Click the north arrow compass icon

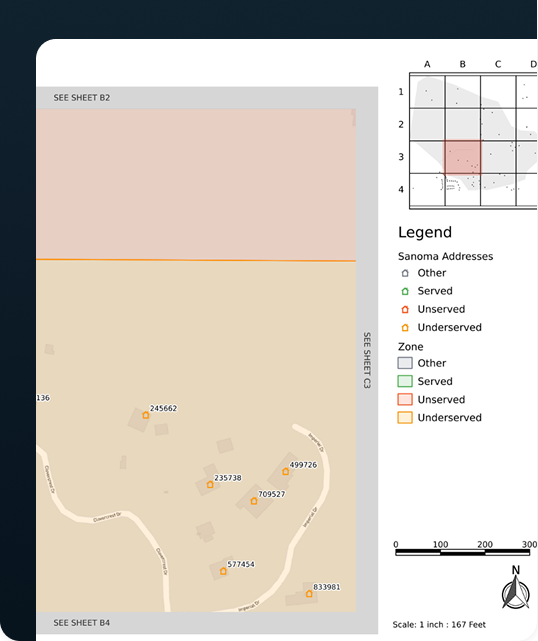(x=515, y=588)
